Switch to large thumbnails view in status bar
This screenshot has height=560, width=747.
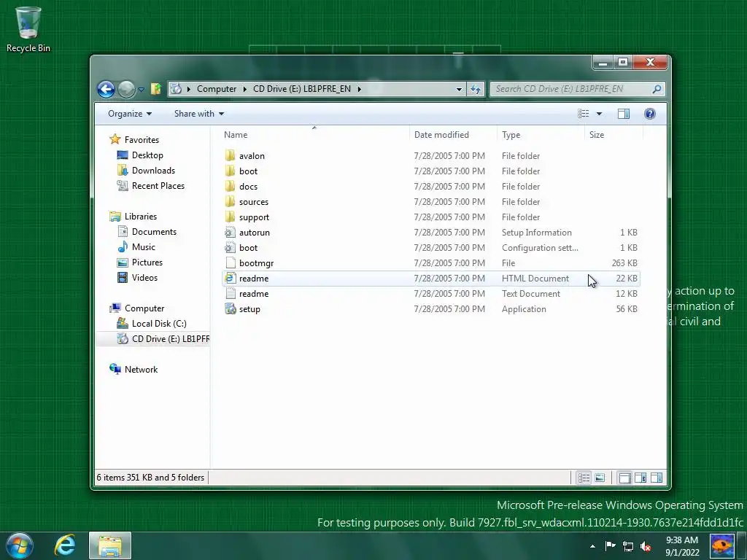coord(600,478)
